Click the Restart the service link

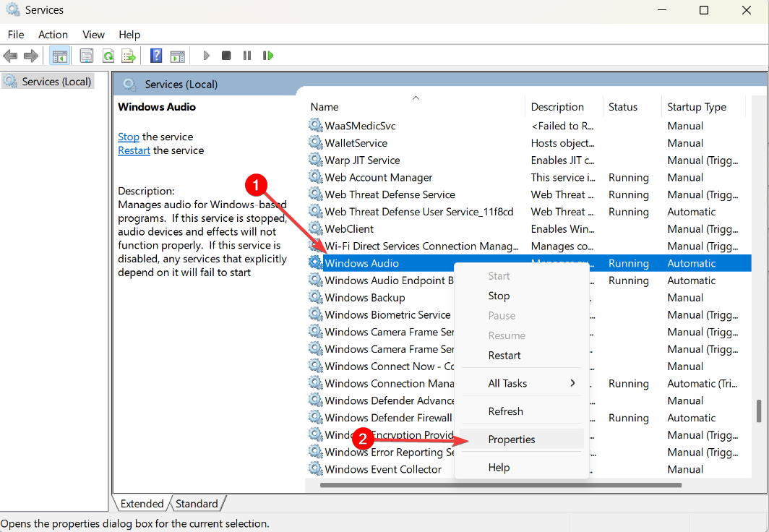tap(134, 150)
